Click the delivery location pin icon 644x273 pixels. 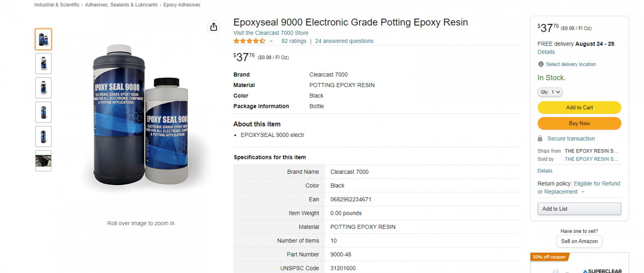[x=541, y=64]
